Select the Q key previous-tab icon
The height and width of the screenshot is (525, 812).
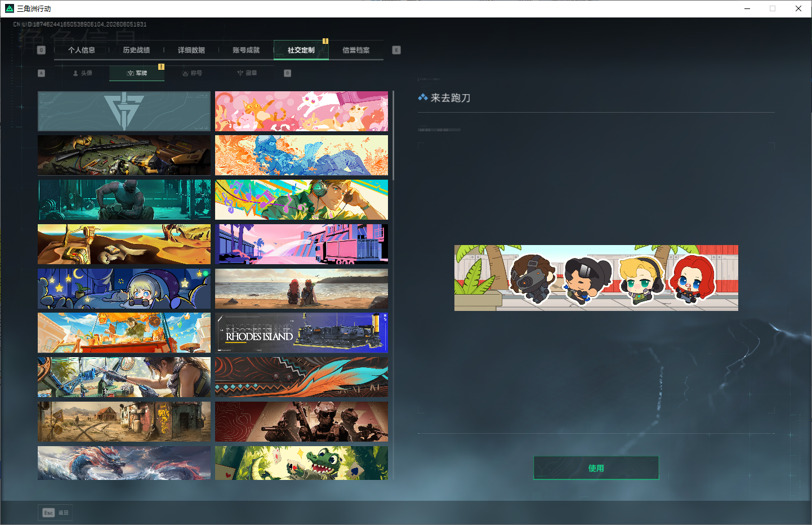pos(41,50)
